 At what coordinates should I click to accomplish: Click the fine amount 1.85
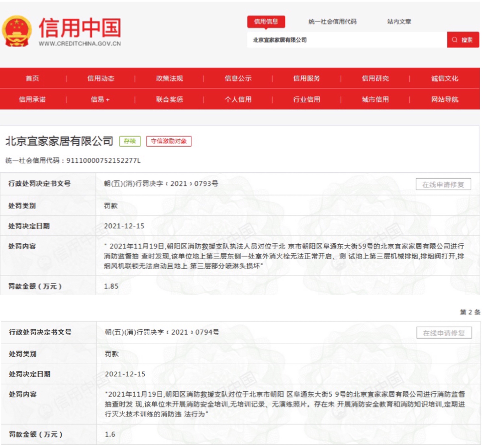111,286
